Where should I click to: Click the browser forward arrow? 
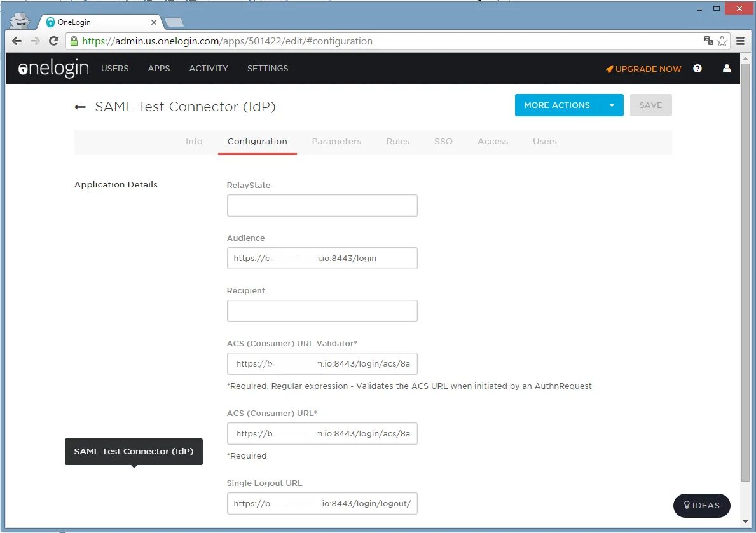click(35, 41)
